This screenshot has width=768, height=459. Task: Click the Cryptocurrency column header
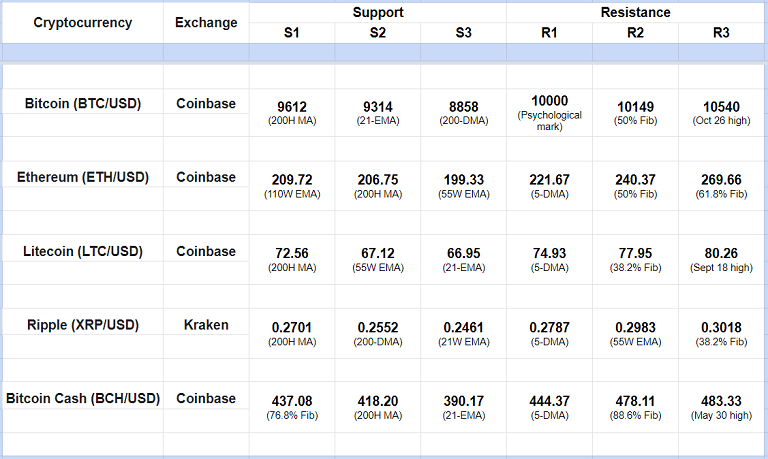82,23
